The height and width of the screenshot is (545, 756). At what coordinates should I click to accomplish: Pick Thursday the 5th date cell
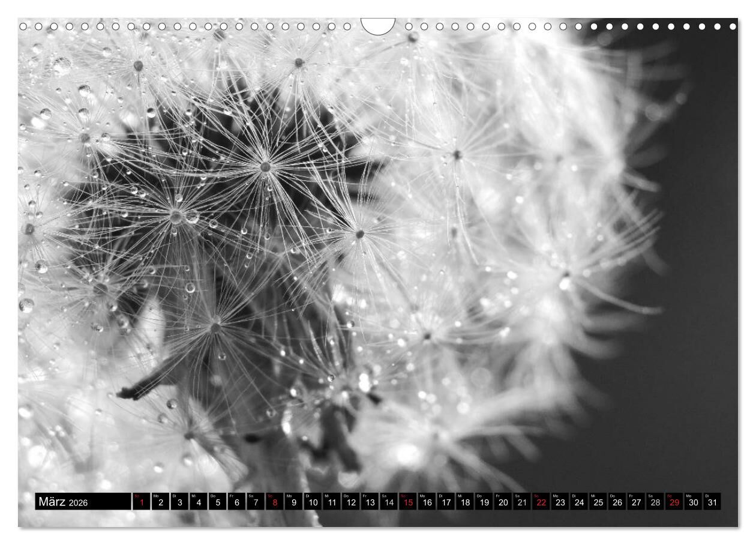click(x=217, y=502)
